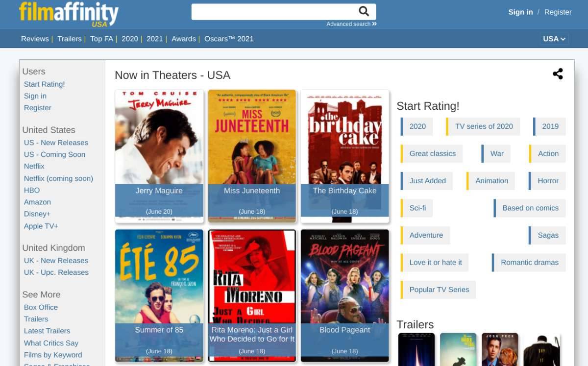
Task: Open the dark figure trailer thumbnail
Action: pos(541,349)
